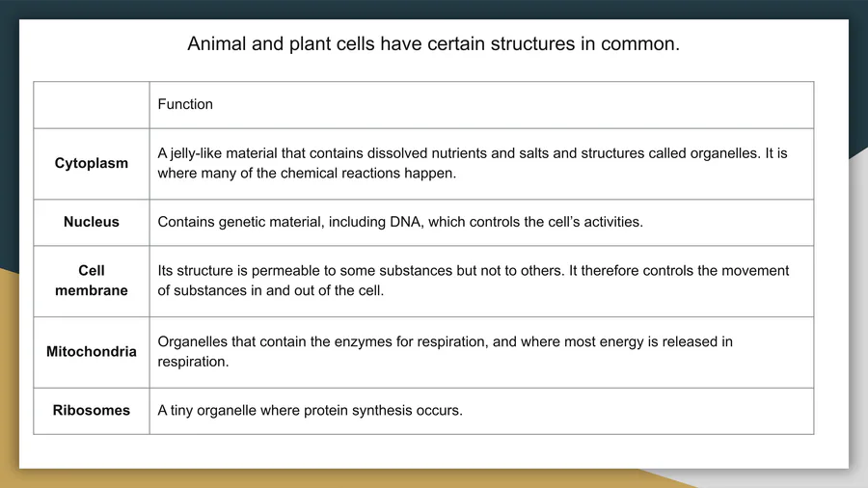Screen dimensions: 868x488
Task: Select the Cell membrane row label
Action: pos(92,281)
